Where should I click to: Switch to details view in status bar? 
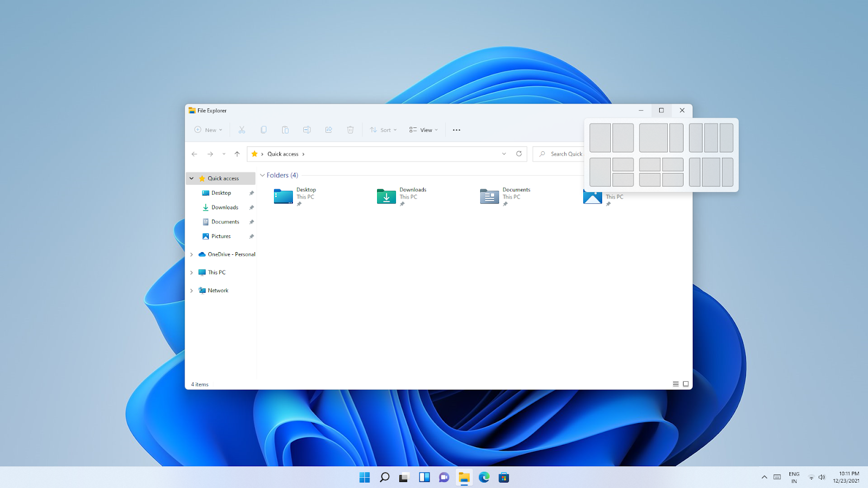pos(676,384)
